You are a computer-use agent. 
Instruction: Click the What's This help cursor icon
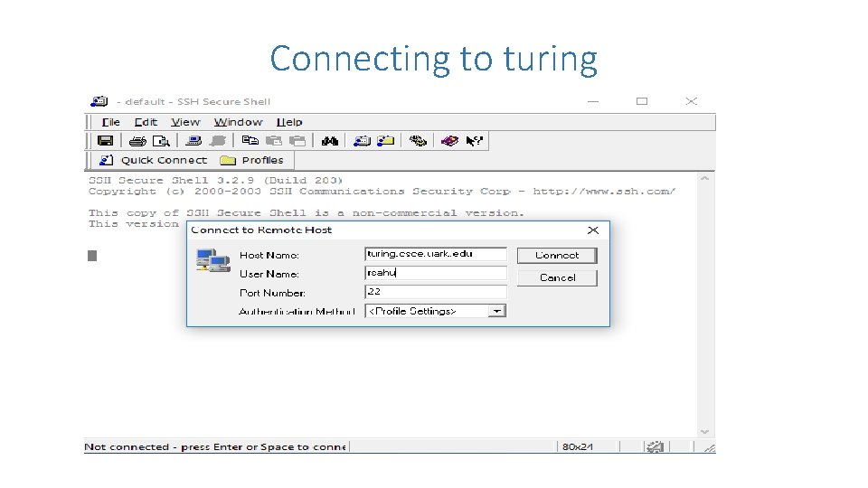click(x=475, y=141)
